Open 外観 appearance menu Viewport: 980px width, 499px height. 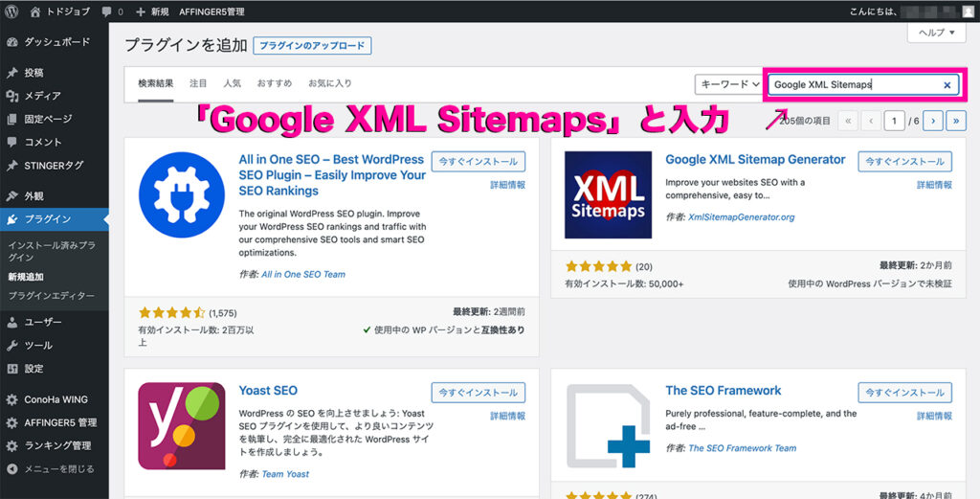pos(55,195)
